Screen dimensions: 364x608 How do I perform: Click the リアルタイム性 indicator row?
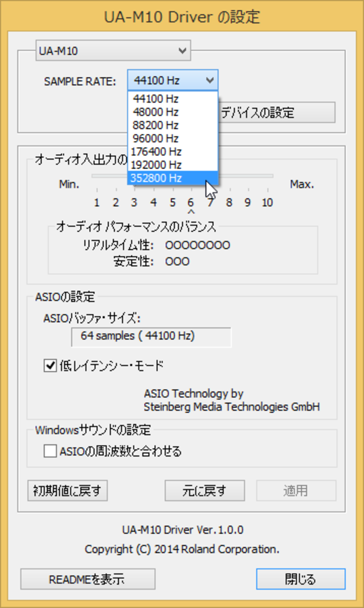click(156, 246)
